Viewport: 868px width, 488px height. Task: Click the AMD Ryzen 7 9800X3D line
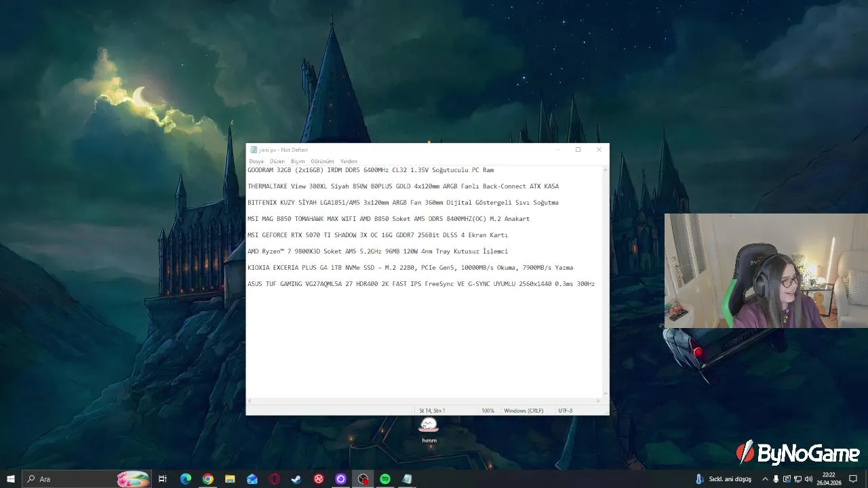[x=378, y=251]
